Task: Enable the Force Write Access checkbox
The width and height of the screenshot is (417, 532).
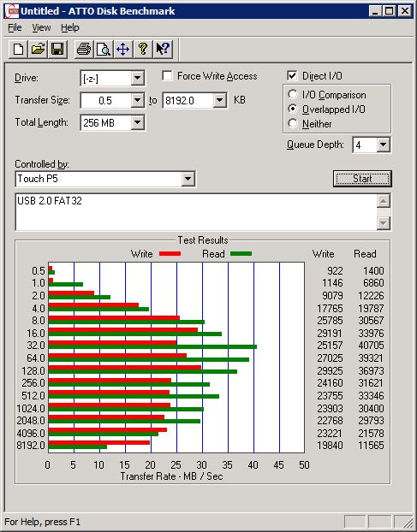Action: point(167,75)
